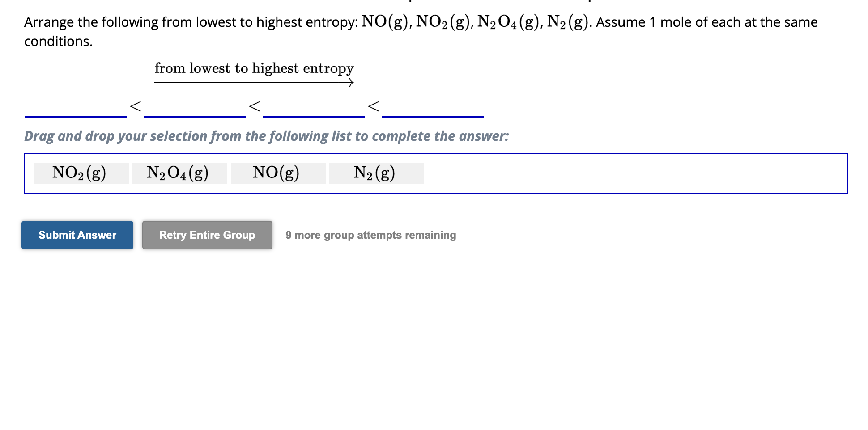Select the N2O4(g) draggable tile

[x=179, y=173]
